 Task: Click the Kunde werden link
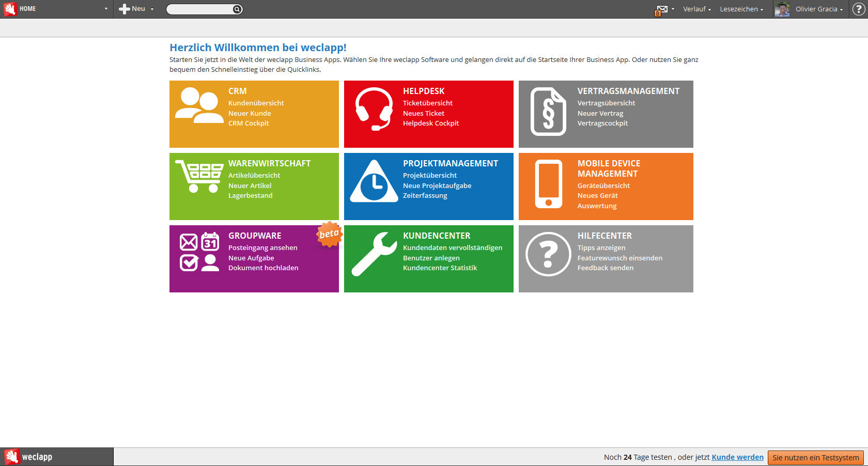pyautogui.click(x=737, y=457)
